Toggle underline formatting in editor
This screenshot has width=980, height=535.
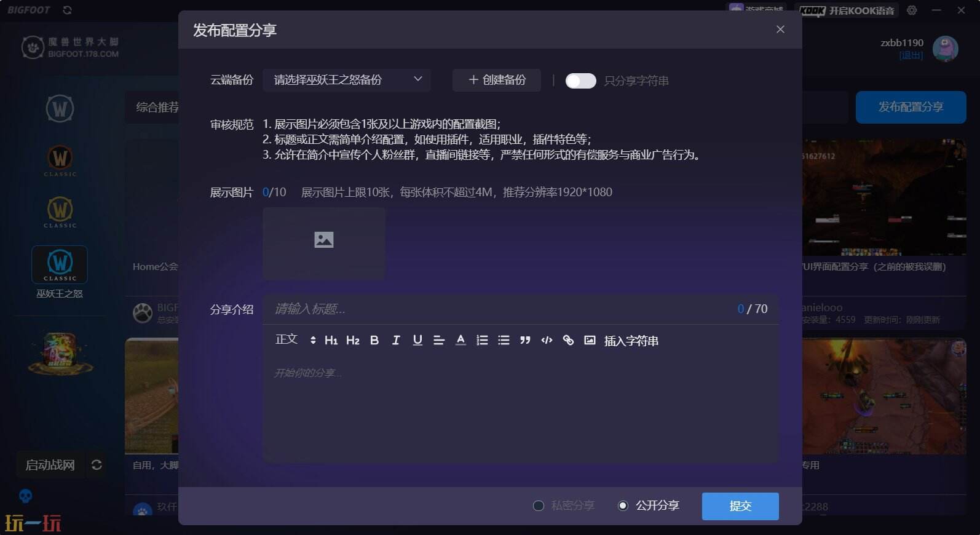[417, 340]
